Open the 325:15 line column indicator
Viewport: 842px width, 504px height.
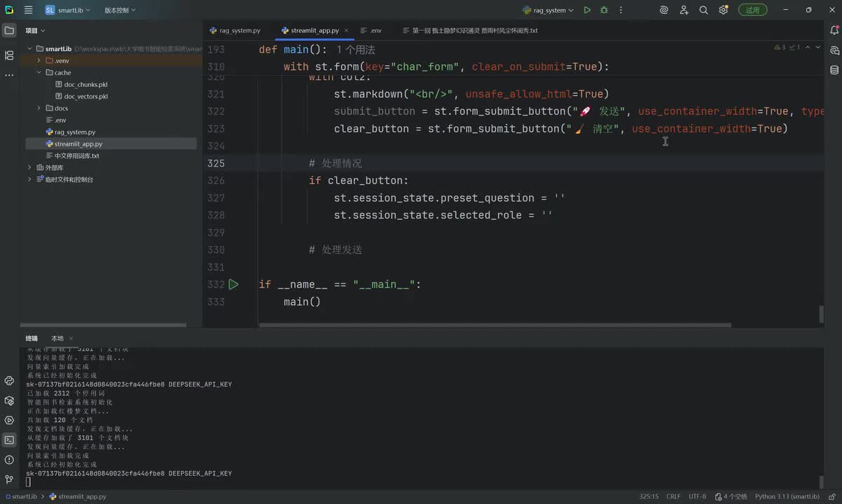click(x=649, y=496)
